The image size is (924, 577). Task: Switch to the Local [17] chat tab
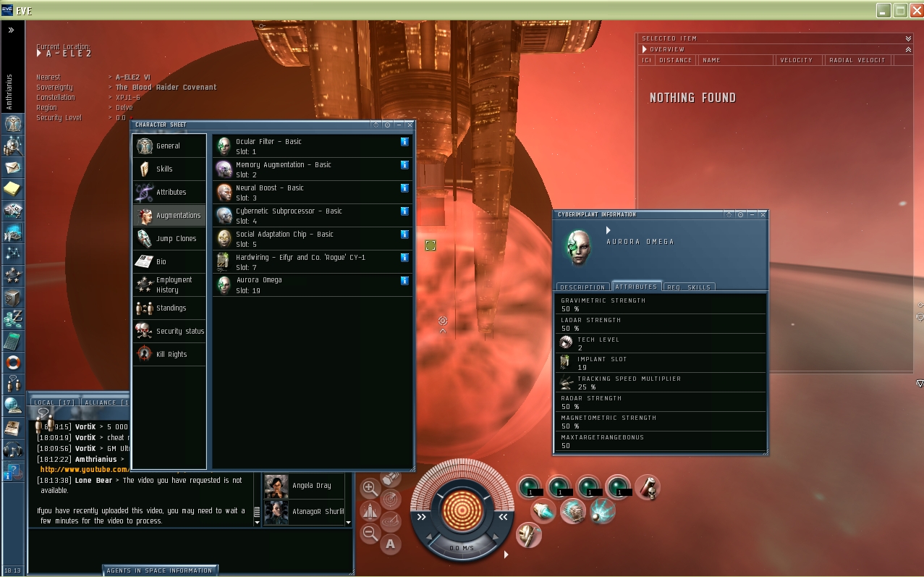[54, 403]
